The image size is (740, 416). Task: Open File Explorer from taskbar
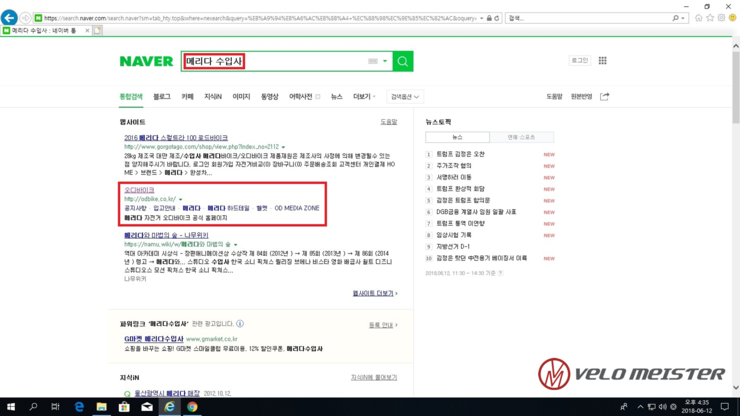101,407
